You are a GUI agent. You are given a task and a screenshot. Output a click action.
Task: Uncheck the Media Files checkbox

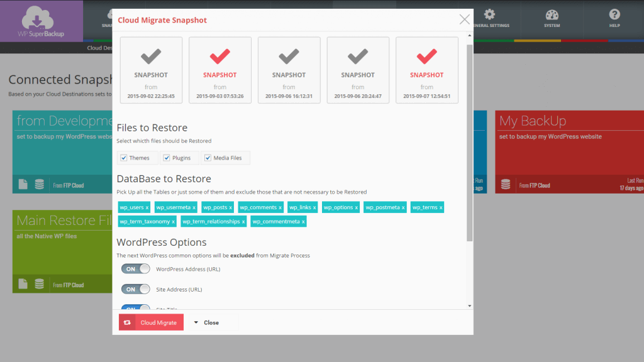pos(208,158)
